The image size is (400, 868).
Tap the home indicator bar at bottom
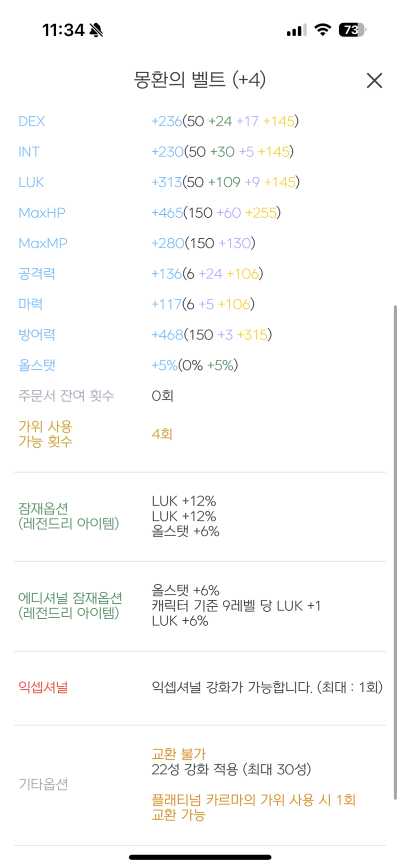pyautogui.click(x=200, y=857)
